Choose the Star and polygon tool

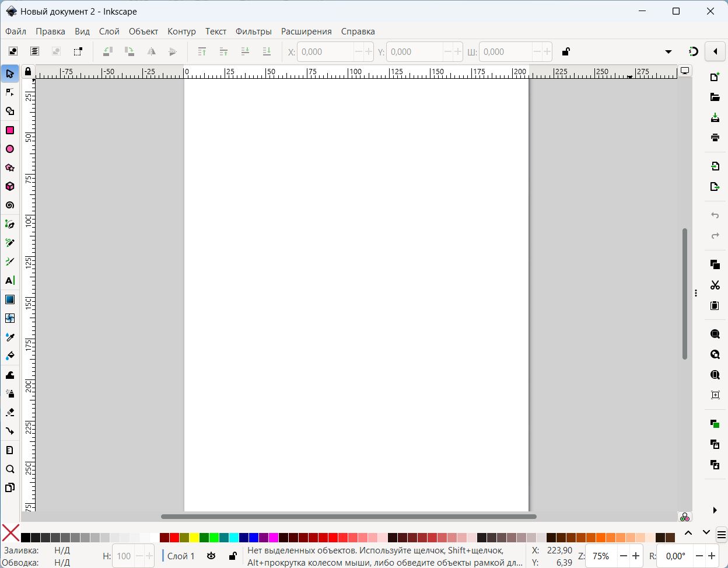click(x=10, y=168)
